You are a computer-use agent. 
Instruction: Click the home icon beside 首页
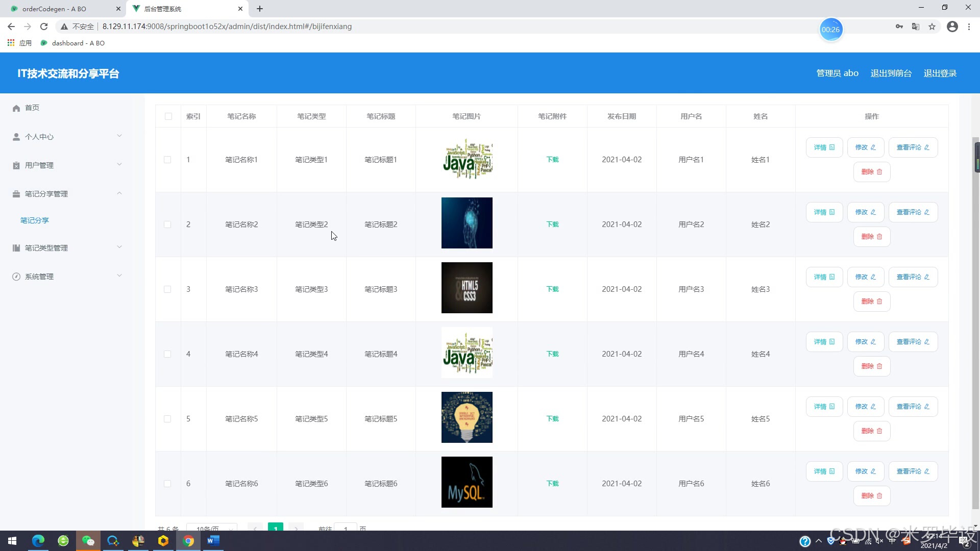pos(16,108)
